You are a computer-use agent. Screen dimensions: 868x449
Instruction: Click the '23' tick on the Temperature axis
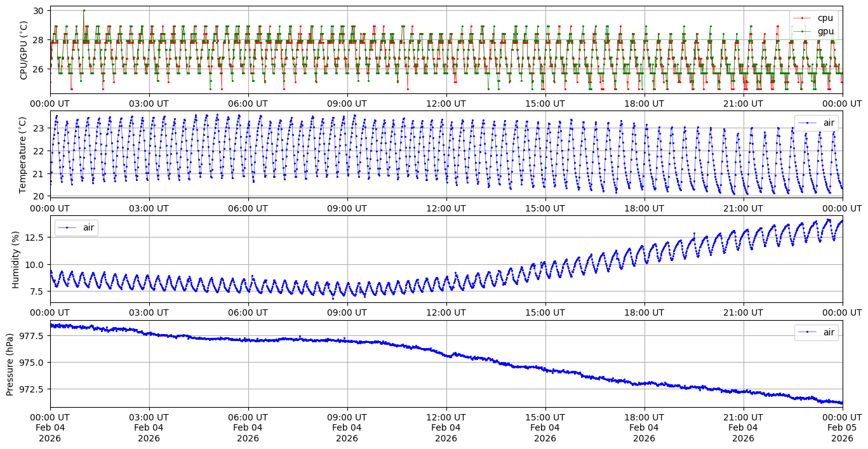click(x=38, y=128)
